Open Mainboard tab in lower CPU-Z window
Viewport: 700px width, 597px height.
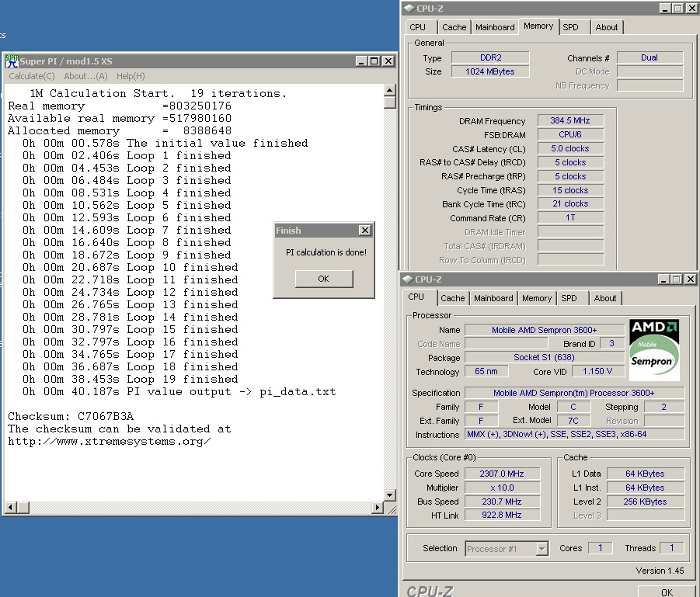click(493, 298)
